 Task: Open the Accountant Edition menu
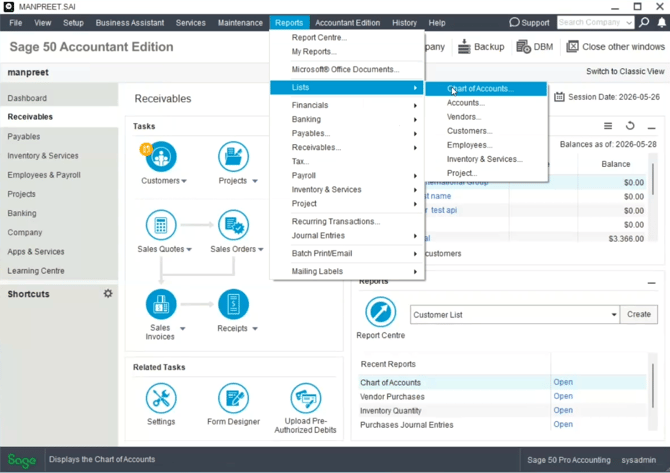tap(347, 23)
